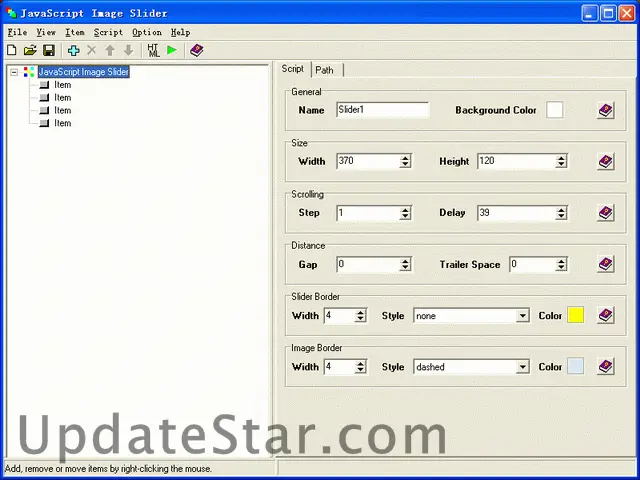Click the Move item up arrow
This screenshot has width=640, height=480.
pos(110,50)
